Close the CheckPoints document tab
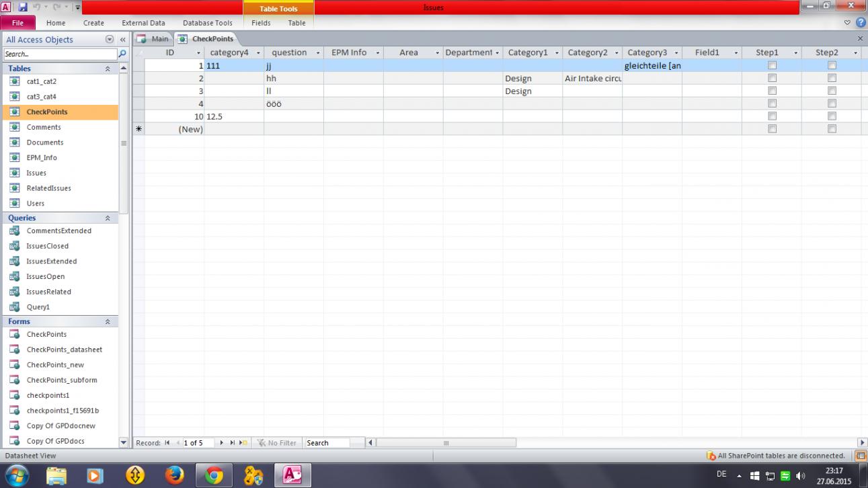The height and width of the screenshot is (488, 868). (x=861, y=39)
